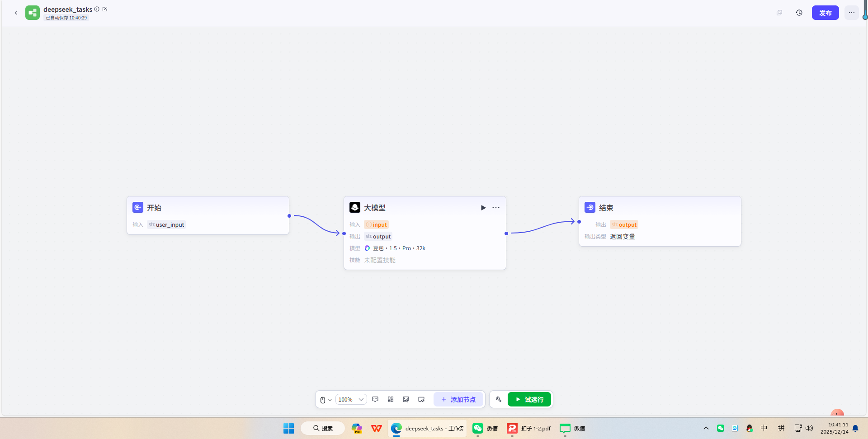Click the 已自动保存 10:40:29 status label
The height and width of the screenshot is (439, 868).
(66, 18)
